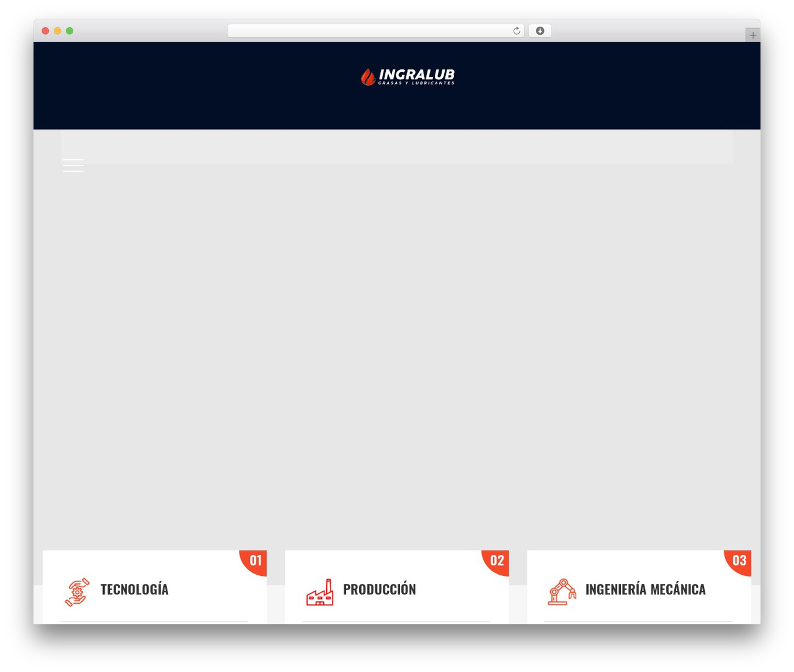Open a new tab with plus button
This screenshot has height=672, width=794.
point(752,35)
